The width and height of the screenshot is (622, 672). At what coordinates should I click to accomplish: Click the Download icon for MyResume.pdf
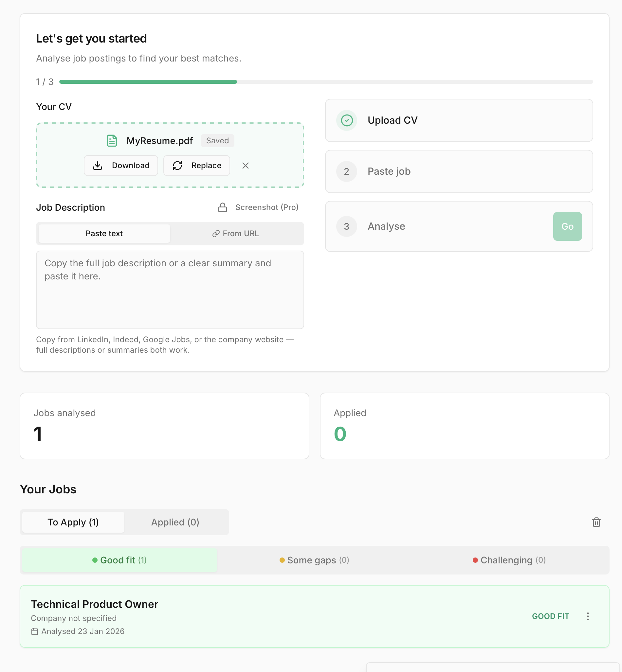coord(98,166)
